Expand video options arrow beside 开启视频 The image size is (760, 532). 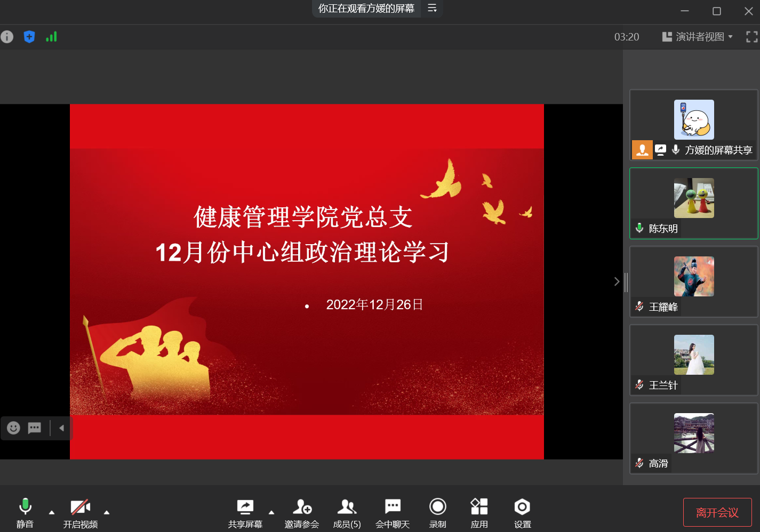[107, 512]
